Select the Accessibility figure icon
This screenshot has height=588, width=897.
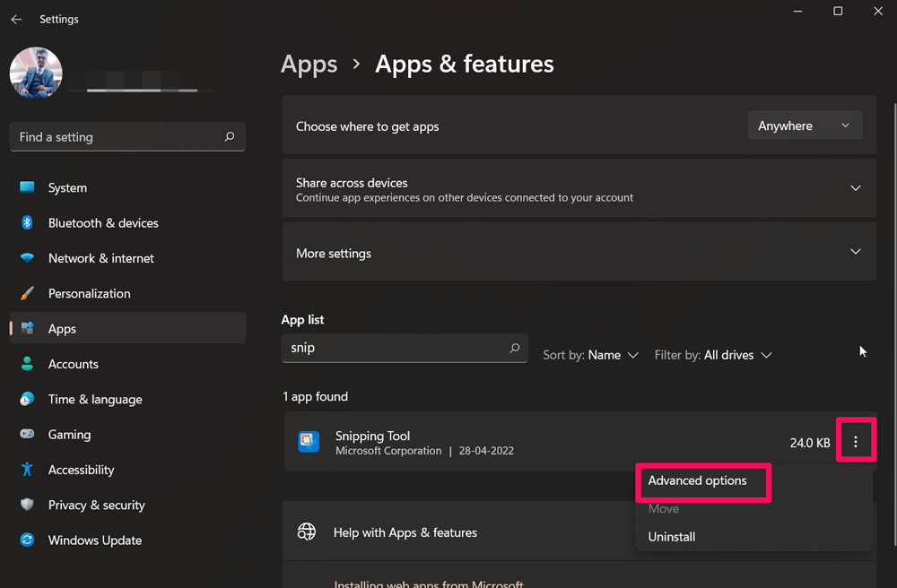(28, 470)
